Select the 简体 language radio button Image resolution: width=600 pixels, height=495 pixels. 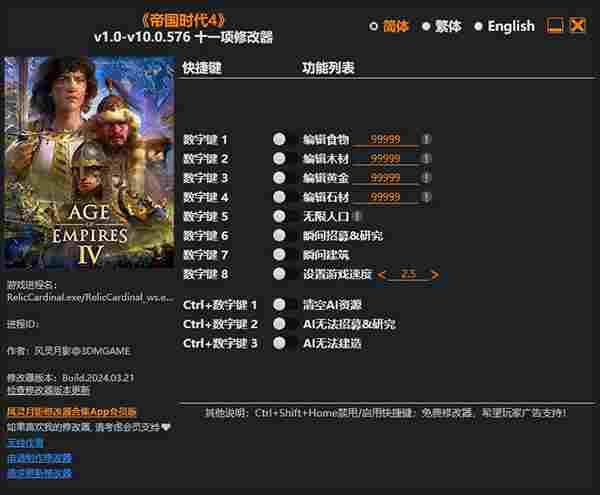pos(373,26)
